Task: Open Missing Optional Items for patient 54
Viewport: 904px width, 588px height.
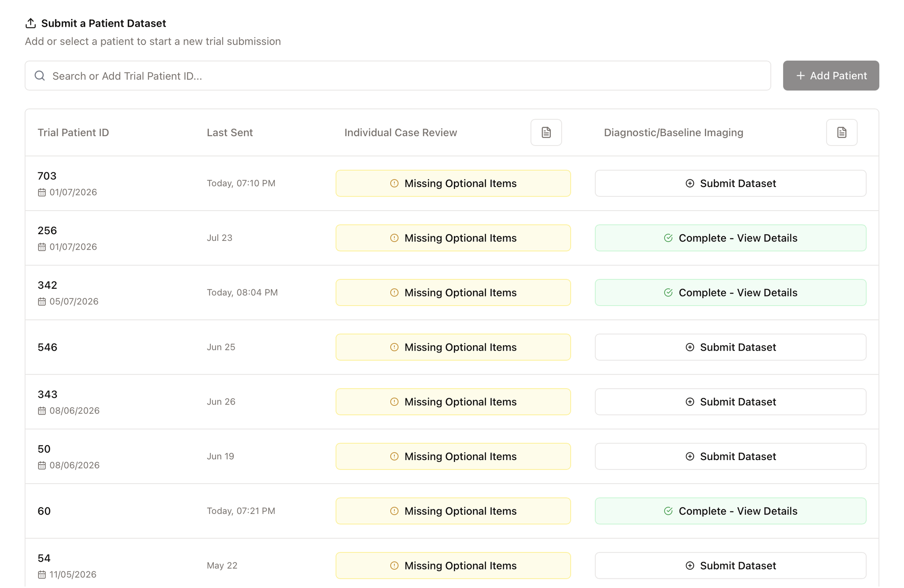Action: [x=453, y=566]
